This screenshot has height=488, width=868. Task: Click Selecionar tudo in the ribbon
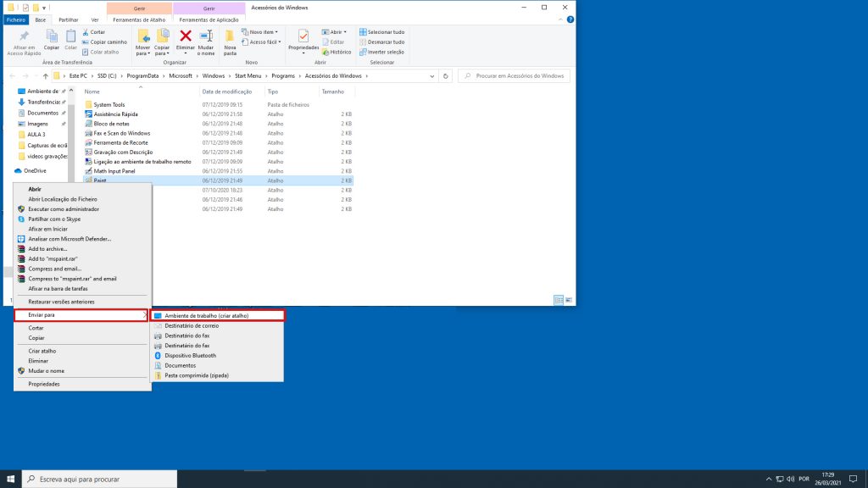click(x=382, y=32)
